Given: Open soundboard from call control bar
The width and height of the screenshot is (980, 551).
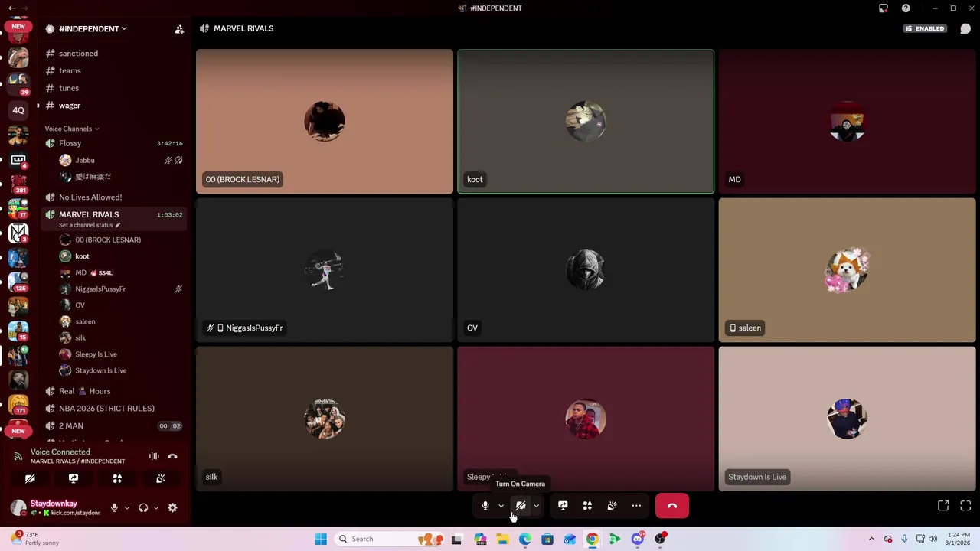Looking at the screenshot, I should 612,506.
